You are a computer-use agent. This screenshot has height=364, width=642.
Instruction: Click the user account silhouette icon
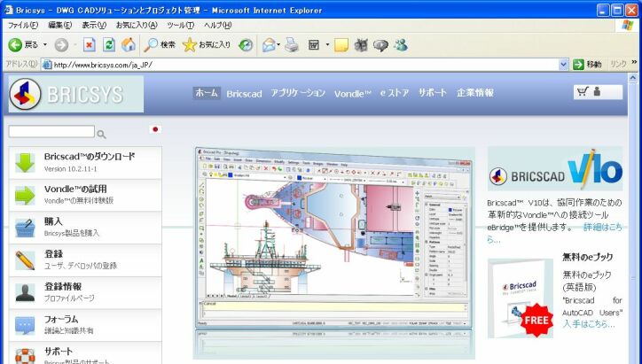pyautogui.click(x=597, y=91)
